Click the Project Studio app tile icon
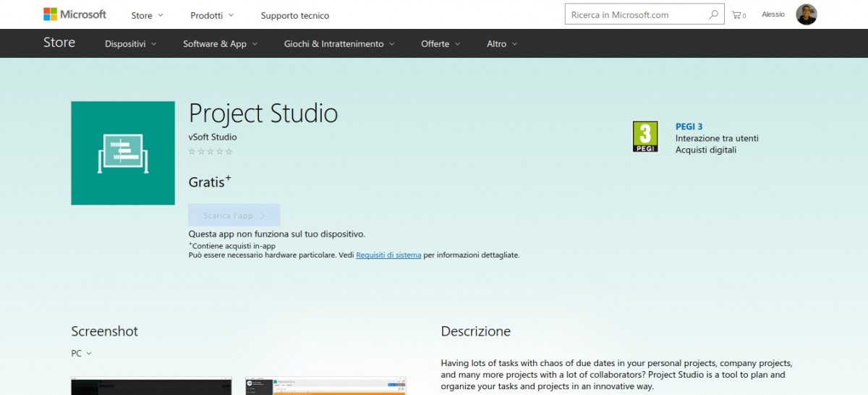Screen dimensions: 868x395 (123, 153)
